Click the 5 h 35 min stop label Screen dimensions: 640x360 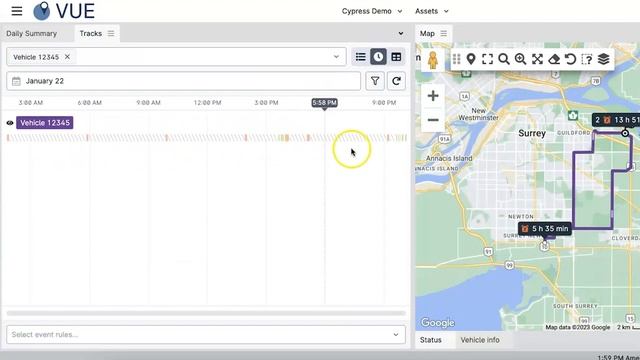point(545,229)
